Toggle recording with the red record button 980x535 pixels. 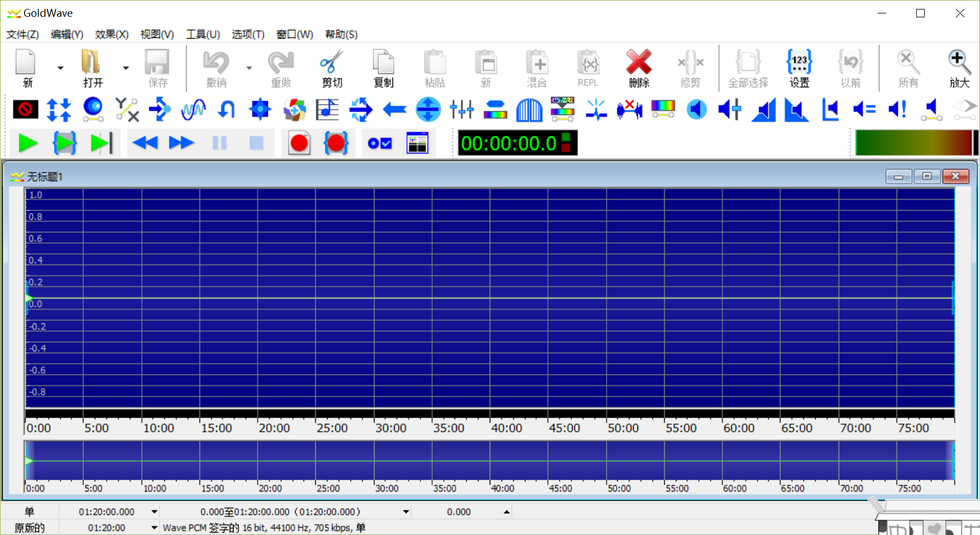coord(299,144)
